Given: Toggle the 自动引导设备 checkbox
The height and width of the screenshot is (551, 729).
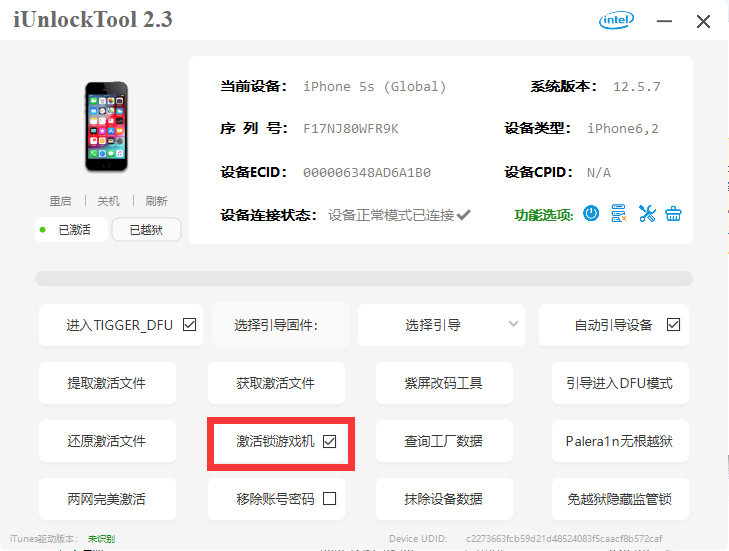Looking at the screenshot, I should pyautogui.click(x=673, y=325).
